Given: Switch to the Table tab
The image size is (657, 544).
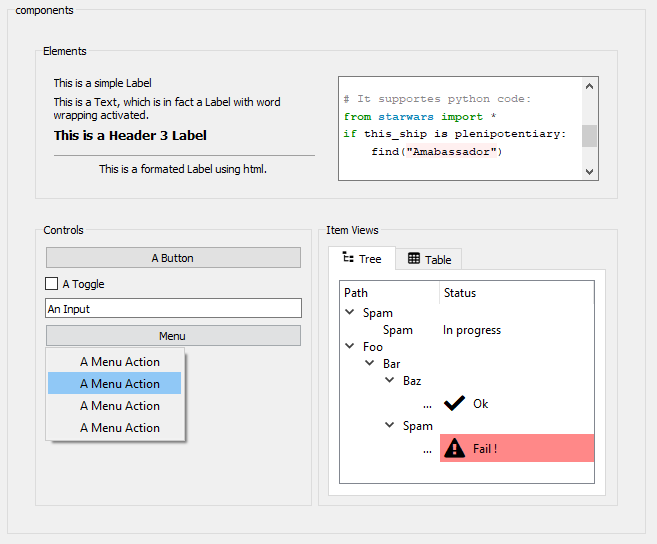Looking at the screenshot, I should (429, 259).
